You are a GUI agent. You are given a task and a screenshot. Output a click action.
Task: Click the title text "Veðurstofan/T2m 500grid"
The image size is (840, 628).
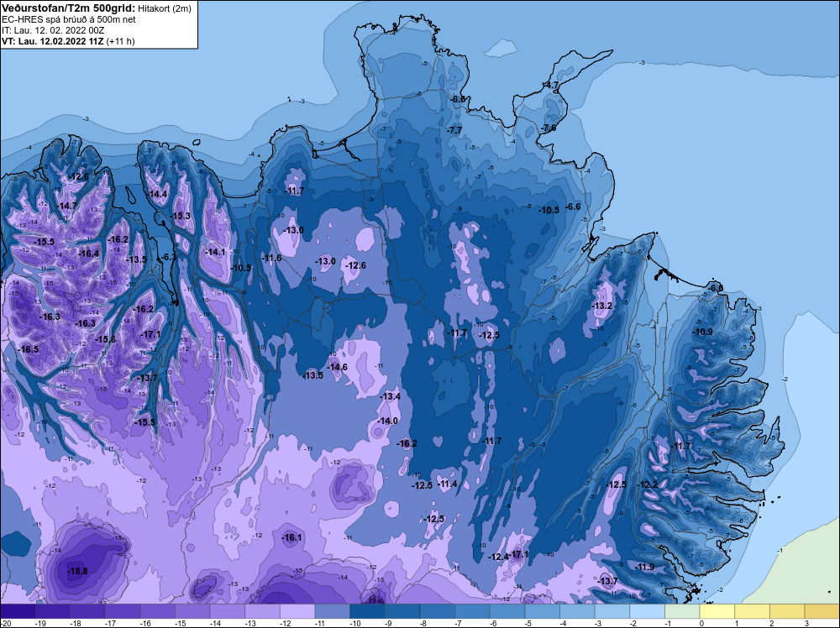coord(69,8)
